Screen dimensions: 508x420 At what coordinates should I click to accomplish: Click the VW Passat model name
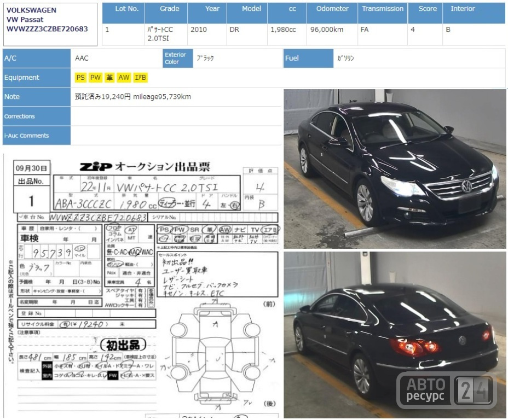click(x=25, y=20)
